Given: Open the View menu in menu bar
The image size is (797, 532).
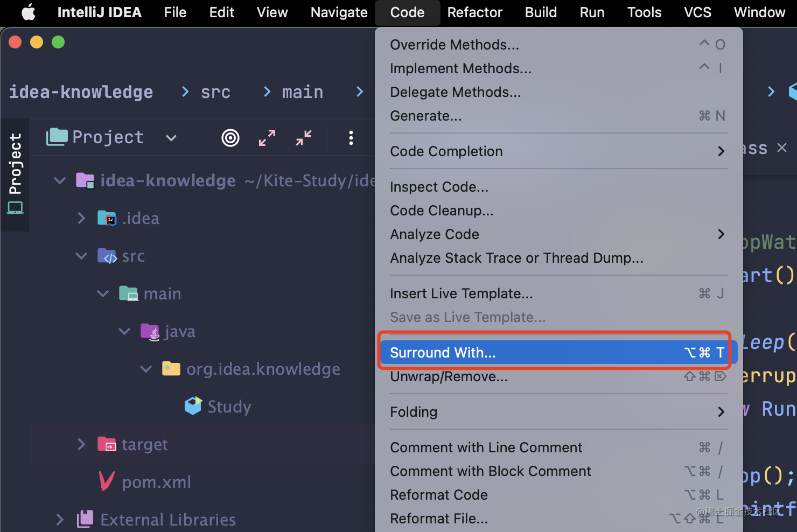Looking at the screenshot, I should pyautogui.click(x=272, y=12).
